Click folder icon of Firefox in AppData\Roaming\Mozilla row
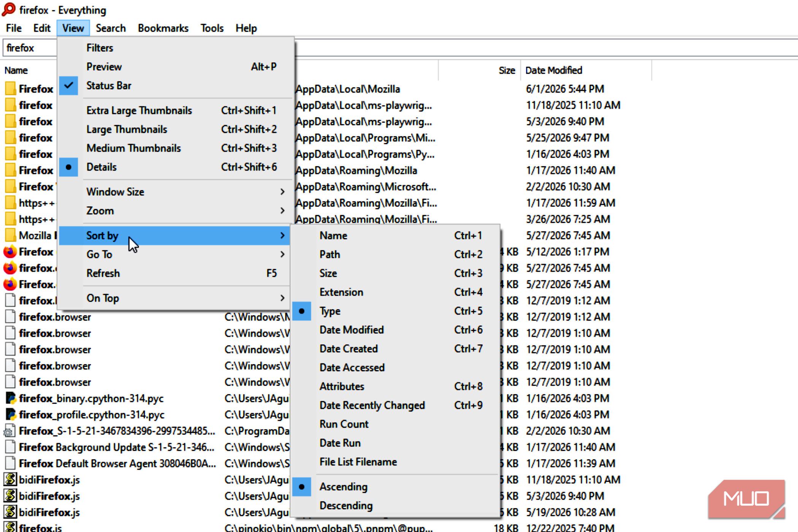The width and height of the screenshot is (798, 532). (x=10, y=170)
